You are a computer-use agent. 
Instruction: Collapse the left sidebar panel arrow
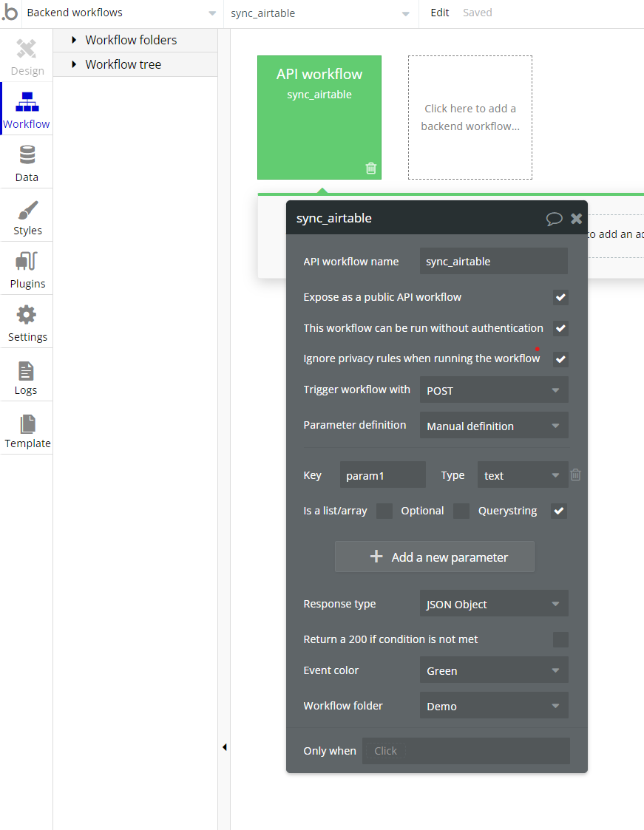click(x=225, y=747)
